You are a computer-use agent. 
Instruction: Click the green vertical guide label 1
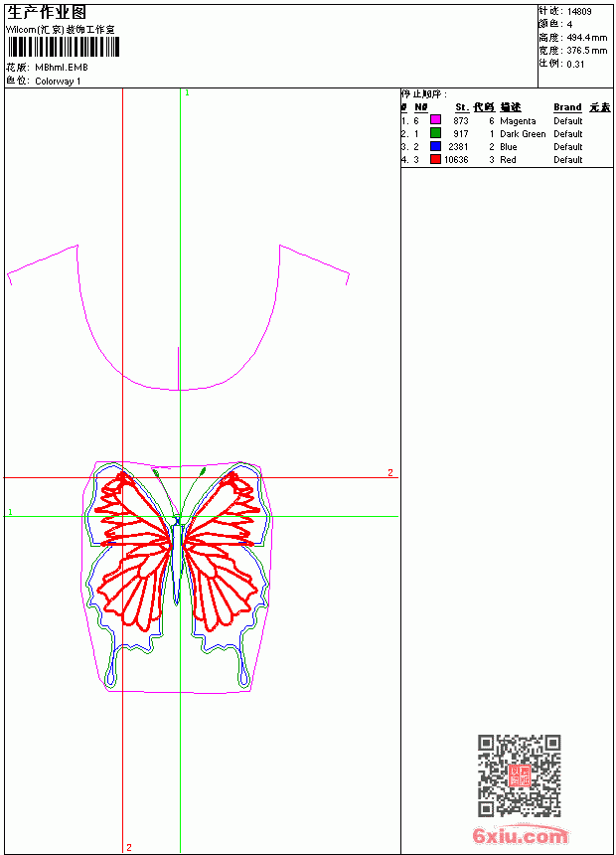coord(187,93)
